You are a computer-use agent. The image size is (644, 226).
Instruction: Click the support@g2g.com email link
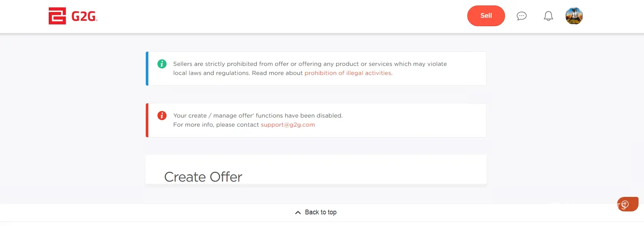pos(288,125)
